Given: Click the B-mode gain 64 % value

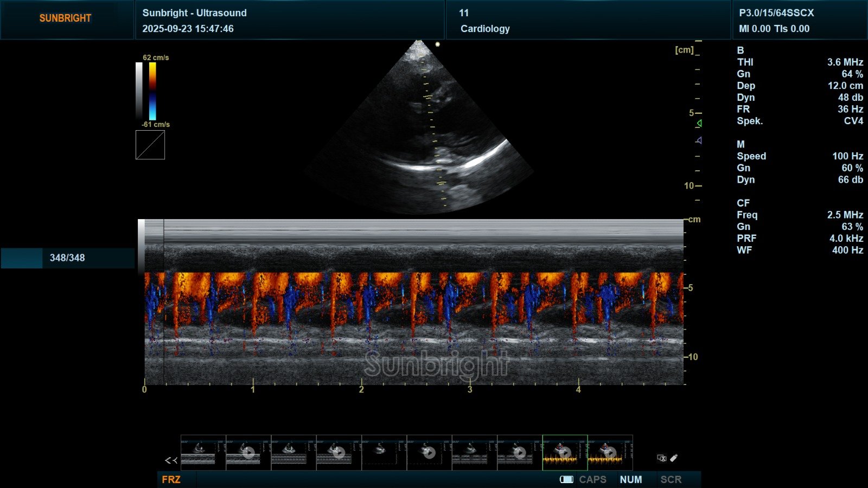Looking at the screenshot, I should [x=852, y=74].
